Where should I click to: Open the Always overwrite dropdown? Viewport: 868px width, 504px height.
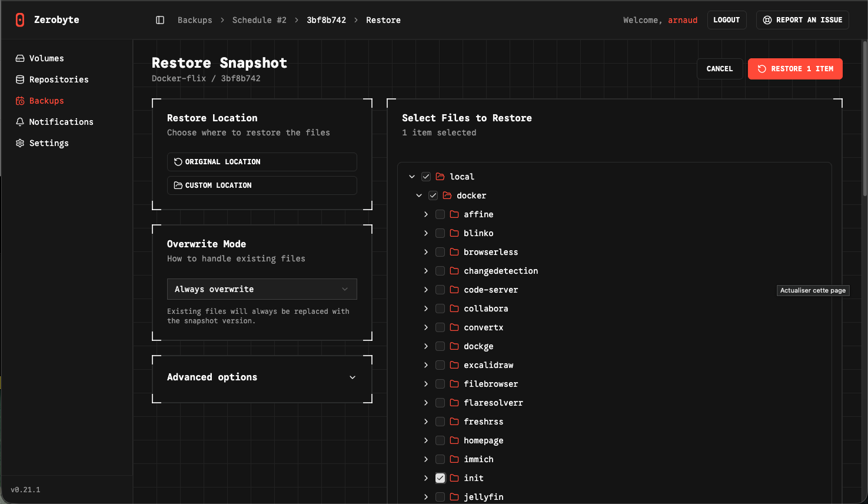(262, 289)
